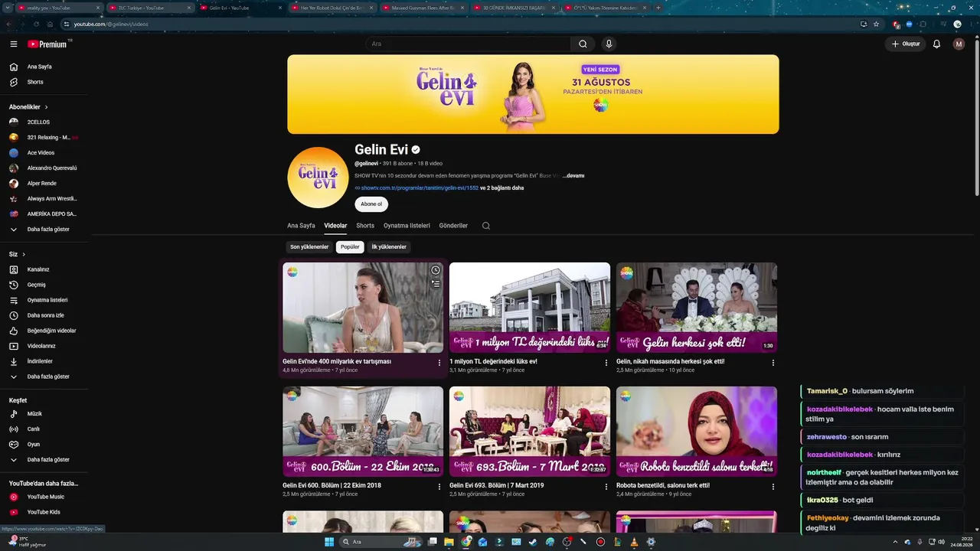Open options for Robota benzetildi video
The image size is (980, 551).
tap(773, 487)
